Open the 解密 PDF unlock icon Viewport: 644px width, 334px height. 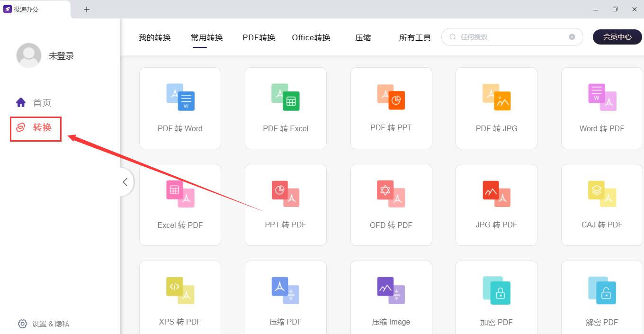(602, 290)
